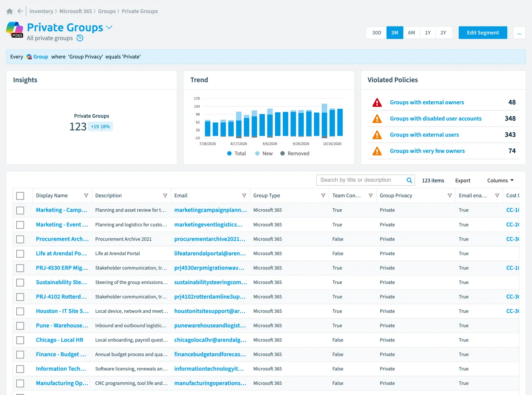
Task: Select the 6M time range
Action: 411,33
